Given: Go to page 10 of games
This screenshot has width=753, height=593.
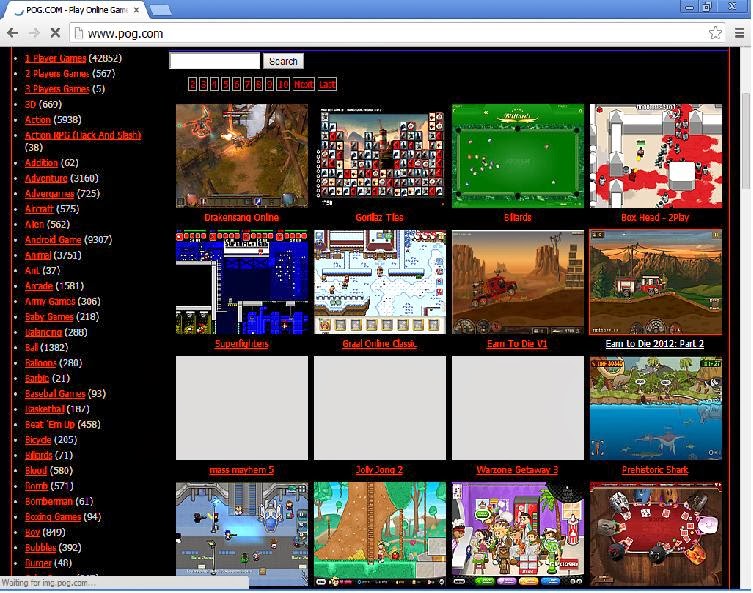Looking at the screenshot, I should point(283,85).
